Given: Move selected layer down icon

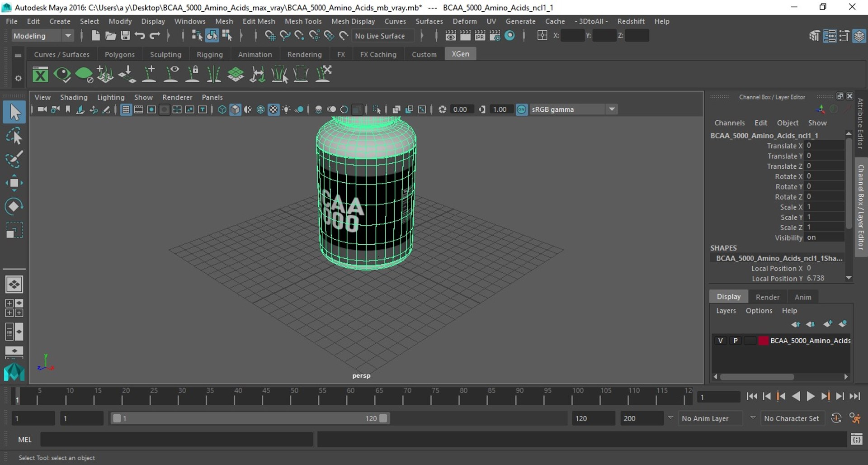Looking at the screenshot, I should (x=811, y=324).
